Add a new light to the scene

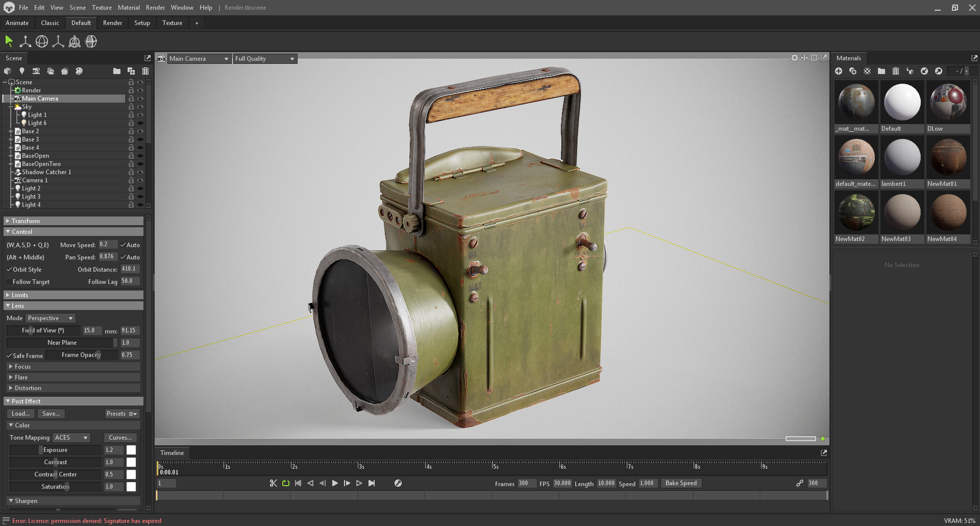point(22,71)
